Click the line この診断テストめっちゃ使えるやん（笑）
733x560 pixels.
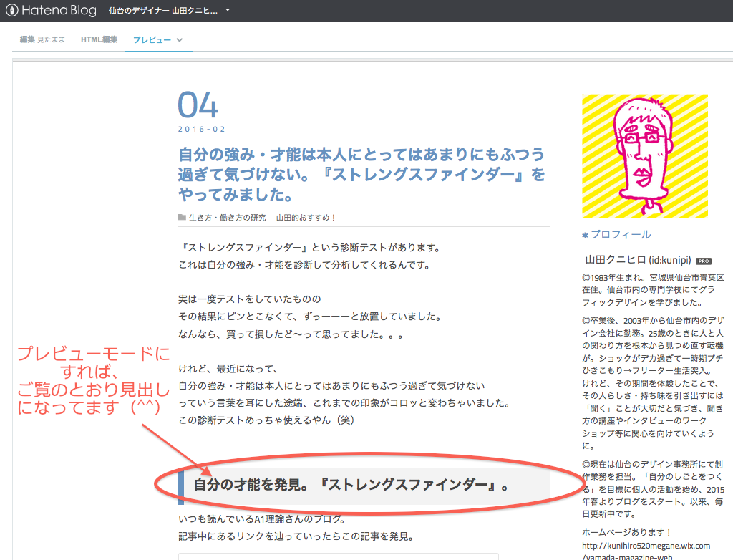pyautogui.click(x=266, y=420)
